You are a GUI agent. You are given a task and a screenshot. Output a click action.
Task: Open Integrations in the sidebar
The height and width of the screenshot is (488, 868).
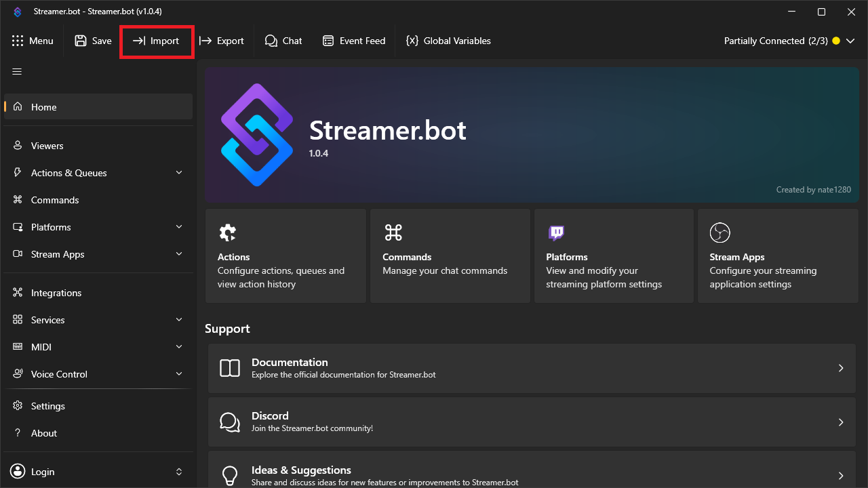point(98,293)
